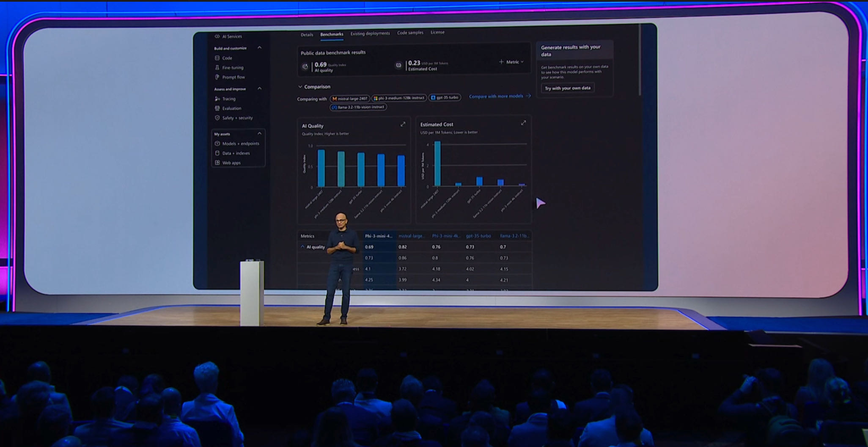Image resolution: width=868 pixels, height=447 pixels.
Task: Select the Fine-tuning icon
Action: point(217,68)
